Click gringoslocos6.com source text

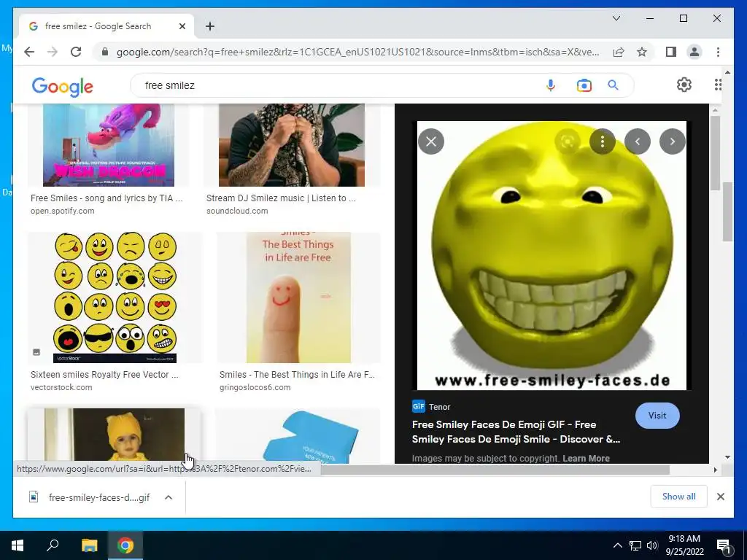click(x=255, y=387)
